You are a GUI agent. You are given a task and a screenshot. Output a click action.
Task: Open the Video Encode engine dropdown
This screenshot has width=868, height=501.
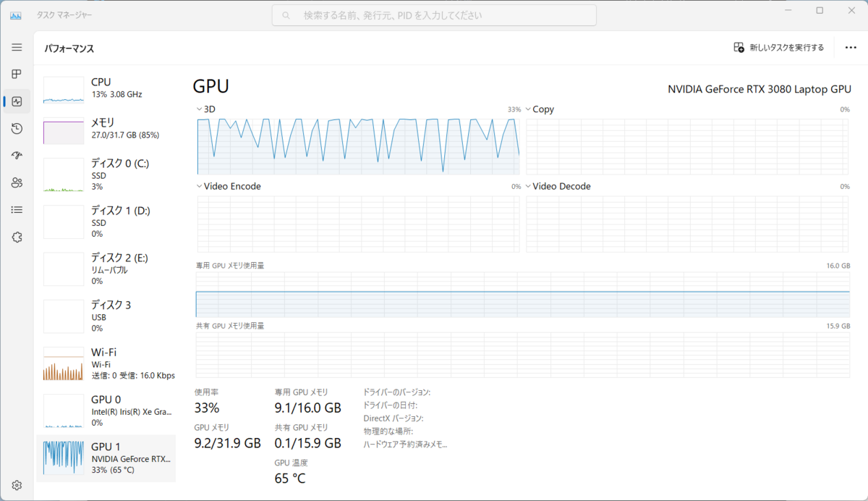pyautogui.click(x=229, y=186)
